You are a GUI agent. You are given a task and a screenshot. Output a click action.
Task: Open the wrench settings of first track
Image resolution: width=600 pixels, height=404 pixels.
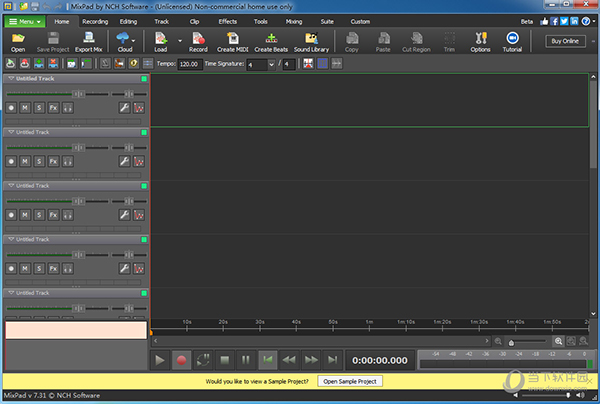click(x=124, y=108)
